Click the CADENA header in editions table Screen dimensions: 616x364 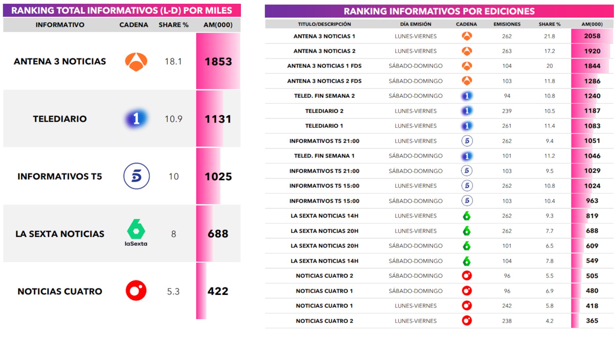click(466, 24)
